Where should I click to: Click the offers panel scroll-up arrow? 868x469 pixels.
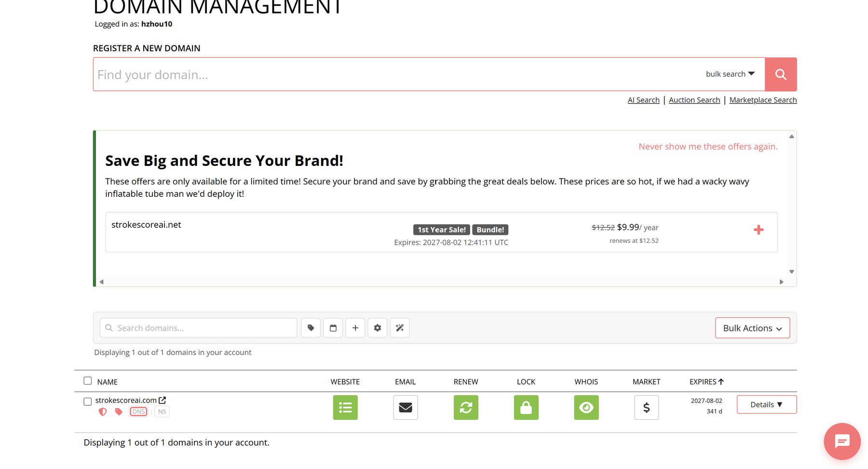pos(791,137)
